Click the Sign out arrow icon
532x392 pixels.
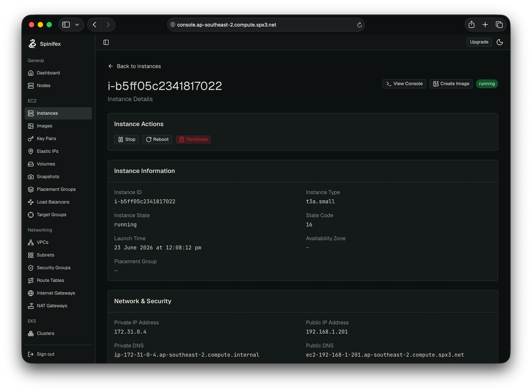[x=31, y=354]
